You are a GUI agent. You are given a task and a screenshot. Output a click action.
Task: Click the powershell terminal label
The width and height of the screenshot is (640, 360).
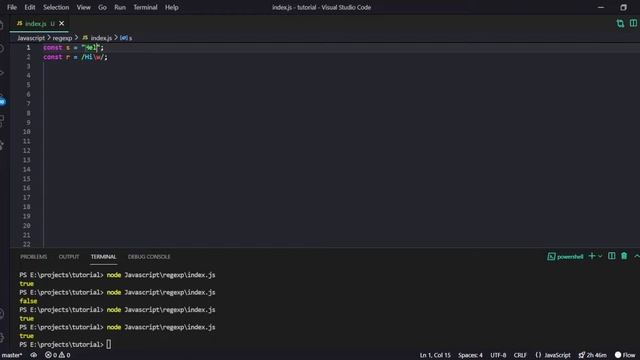pos(565,256)
